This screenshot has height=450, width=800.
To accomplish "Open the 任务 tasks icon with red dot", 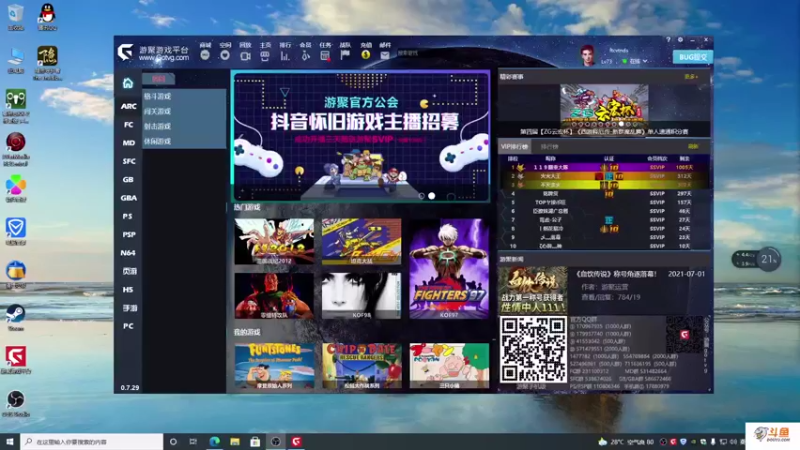I will pyautogui.click(x=325, y=55).
